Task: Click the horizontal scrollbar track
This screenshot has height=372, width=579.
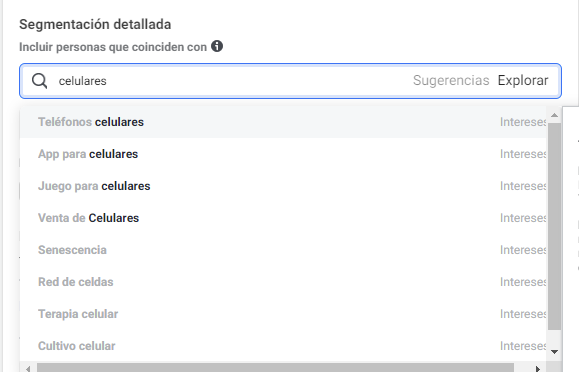Action: click(275, 368)
